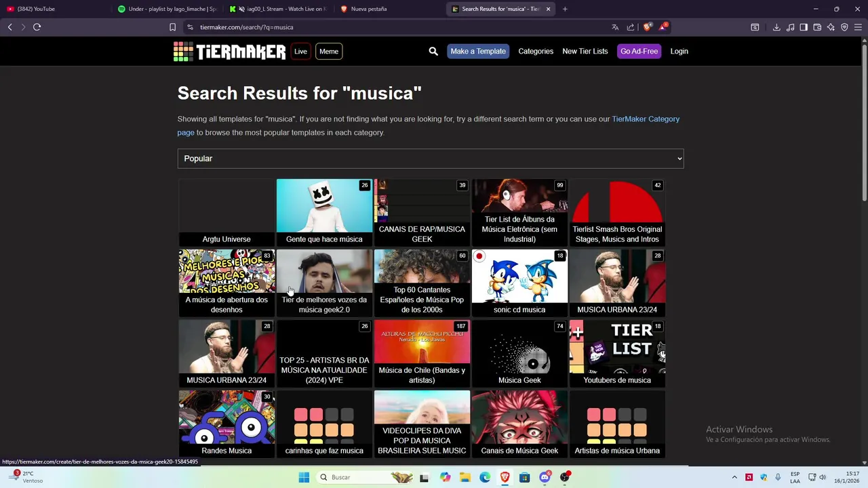The height and width of the screenshot is (488, 868).
Task: Open the media playlist music note icon
Action: point(790,27)
